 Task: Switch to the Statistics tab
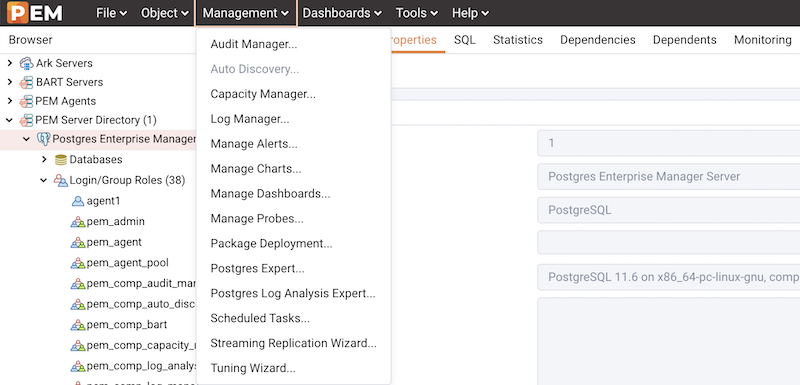click(x=518, y=40)
